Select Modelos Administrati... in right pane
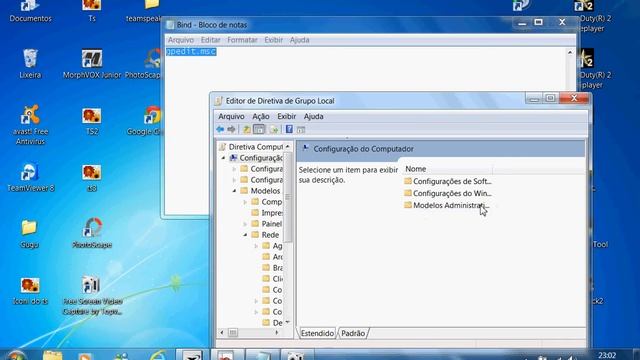Image resolution: width=640 pixels, height=360 pixels. (x=447, y=205)
